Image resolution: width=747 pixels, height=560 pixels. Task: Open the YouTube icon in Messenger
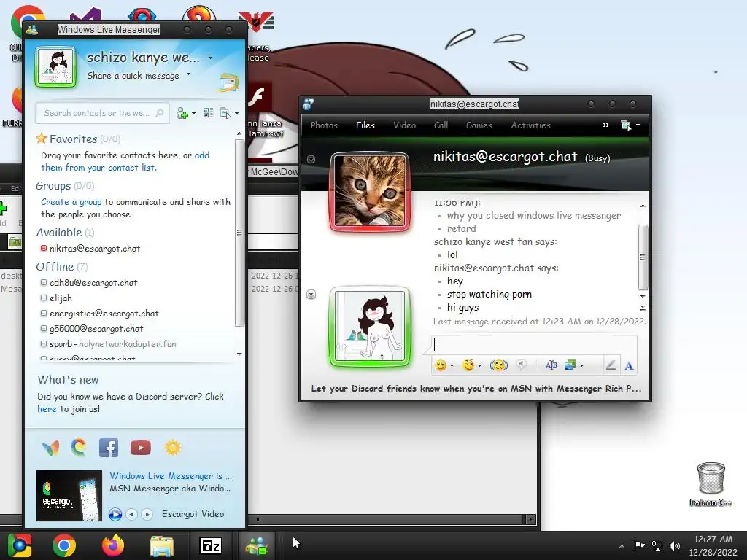141,448
